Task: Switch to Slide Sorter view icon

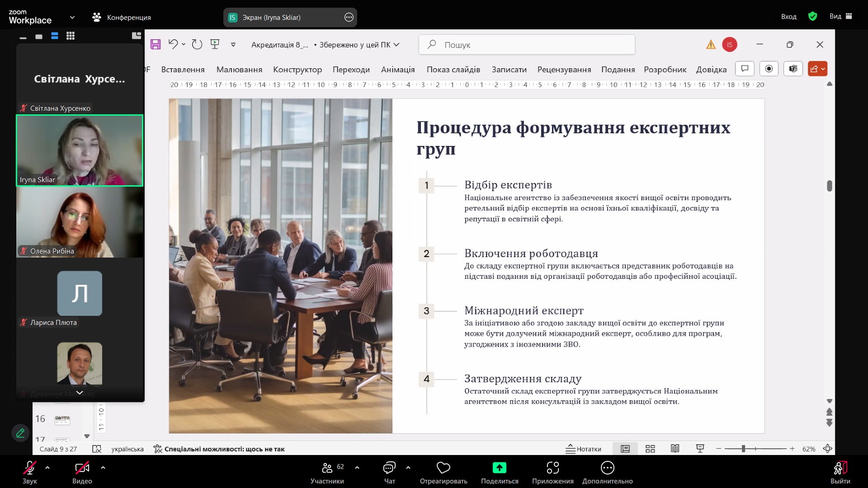Action: point(650,449)
